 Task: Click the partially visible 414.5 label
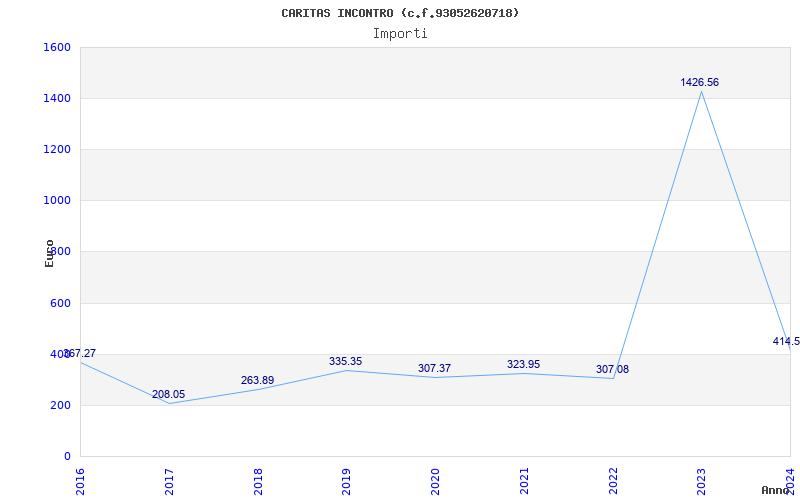point(786,341)
